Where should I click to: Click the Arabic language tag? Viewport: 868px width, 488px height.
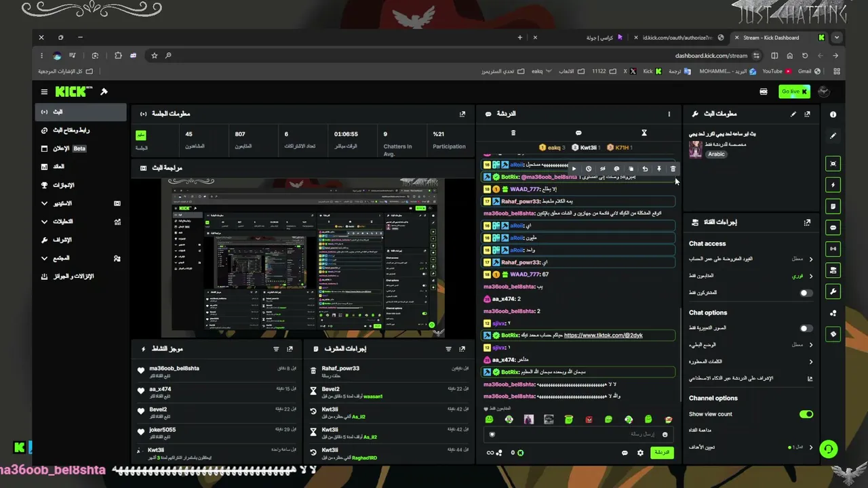coord(717,154)
